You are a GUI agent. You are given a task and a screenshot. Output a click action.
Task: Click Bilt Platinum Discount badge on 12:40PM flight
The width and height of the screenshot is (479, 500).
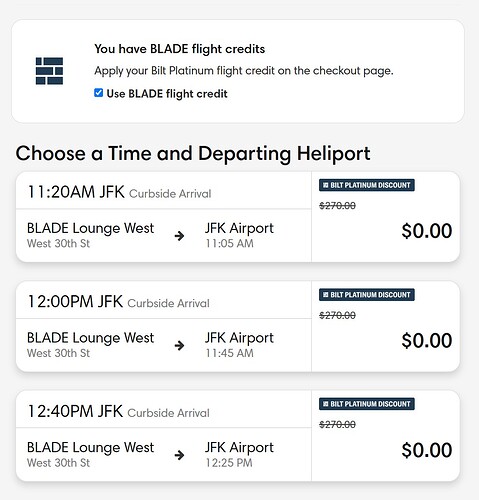[x=367, y=404]
